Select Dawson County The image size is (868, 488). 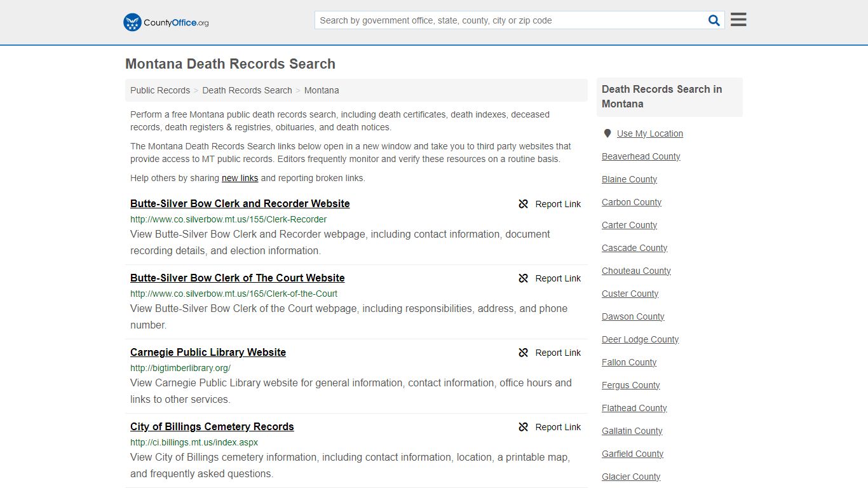click(633, 316)
